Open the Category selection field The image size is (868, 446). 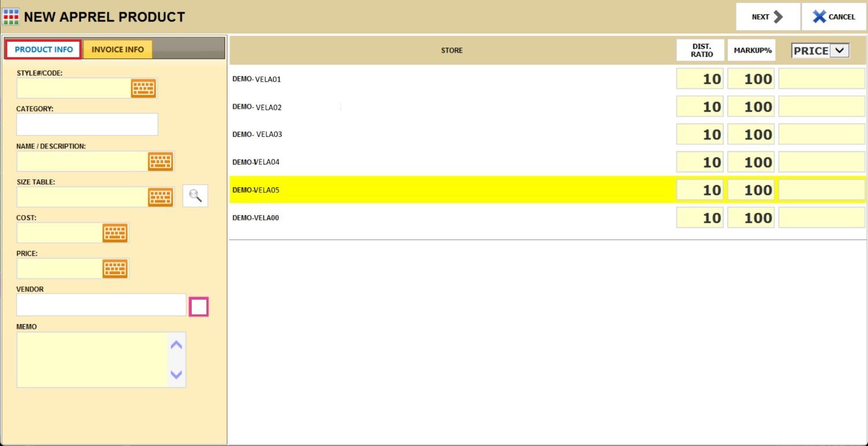(x=87, y=124)
